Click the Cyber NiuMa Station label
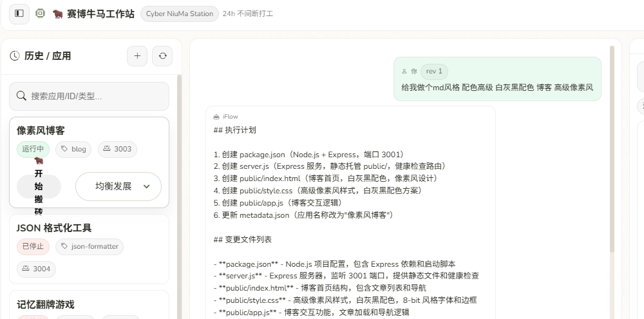Image resolution: width=644 pixels, height=319 pixels. (179, 14)
